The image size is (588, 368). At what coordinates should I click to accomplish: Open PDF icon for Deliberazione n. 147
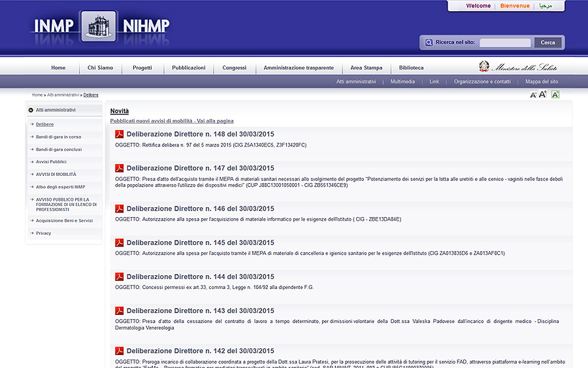click(120, 168)
